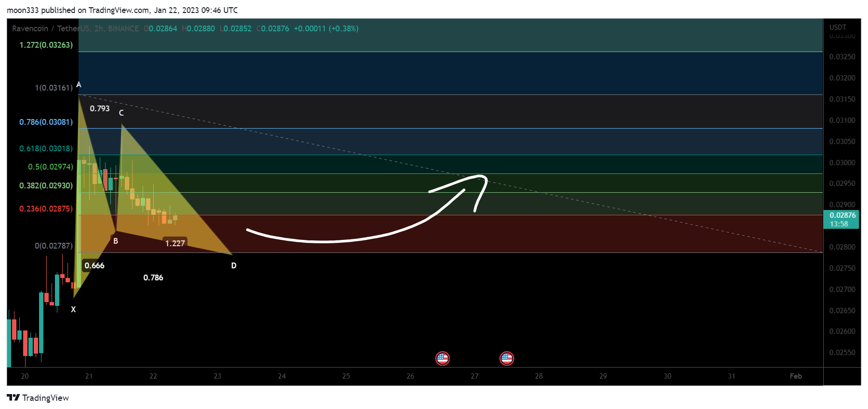
Task: Click the open value 0.02864
Action: coord(163,28)
